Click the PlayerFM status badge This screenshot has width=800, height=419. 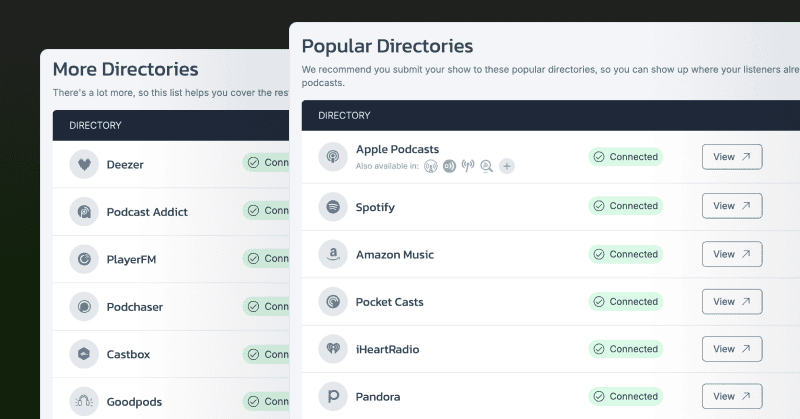pyautogui.click(x=266, y=259)
